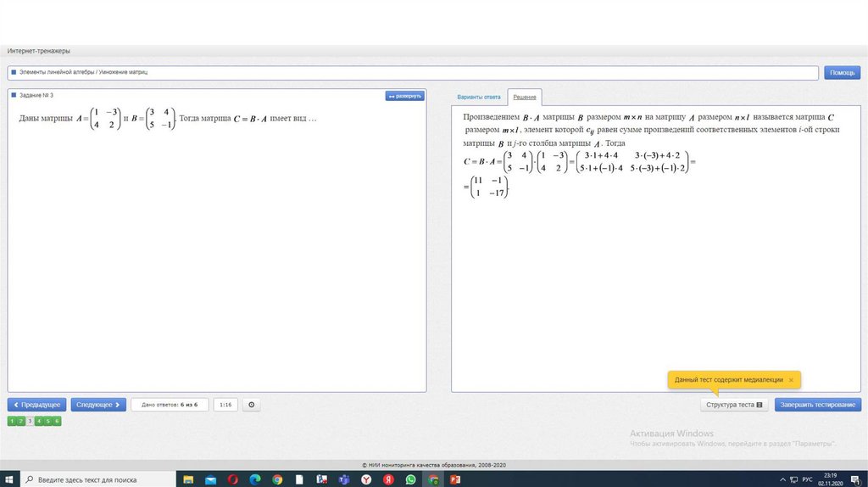Open PowerPoint from taskbar
868x487 pixels.
(x=454, y=479)
